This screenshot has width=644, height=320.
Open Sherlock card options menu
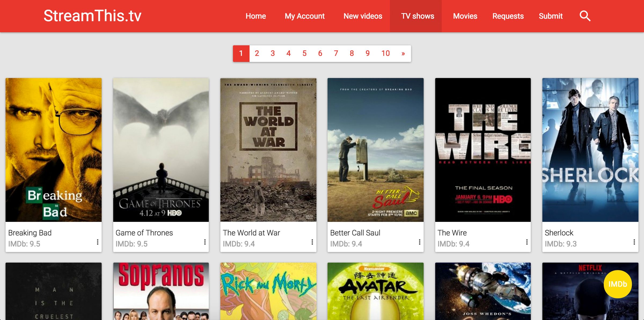tap(634, 242)
